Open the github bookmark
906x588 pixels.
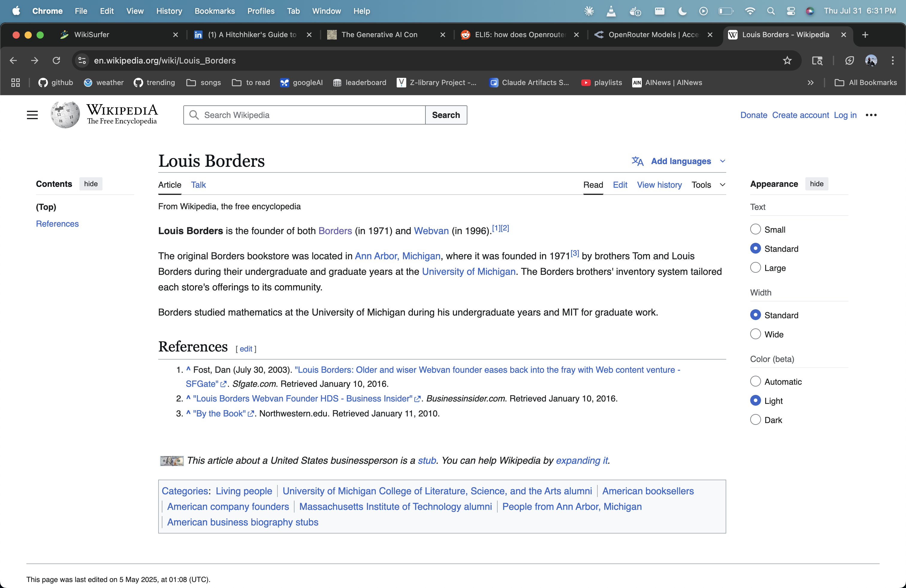coord(56,83)
